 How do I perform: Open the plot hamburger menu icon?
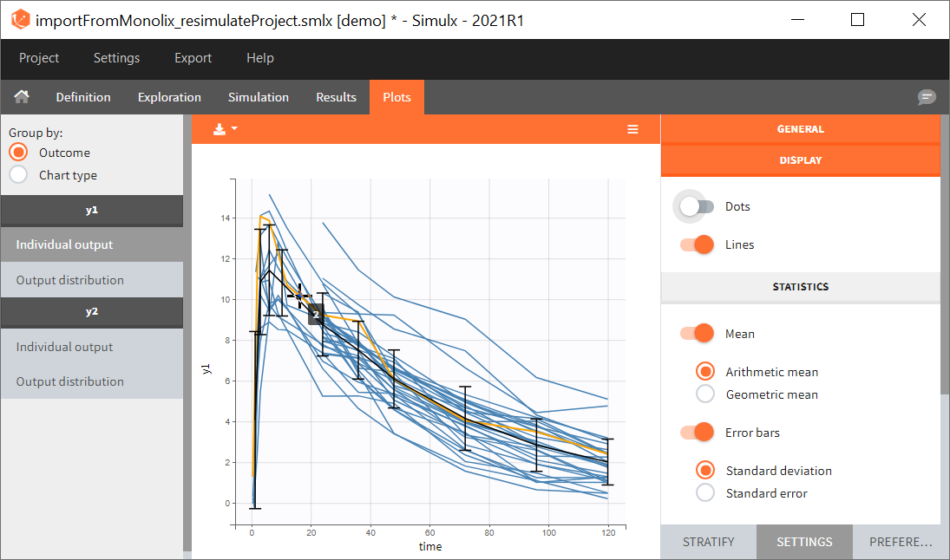pyautogui.click(x=632, y=129)
